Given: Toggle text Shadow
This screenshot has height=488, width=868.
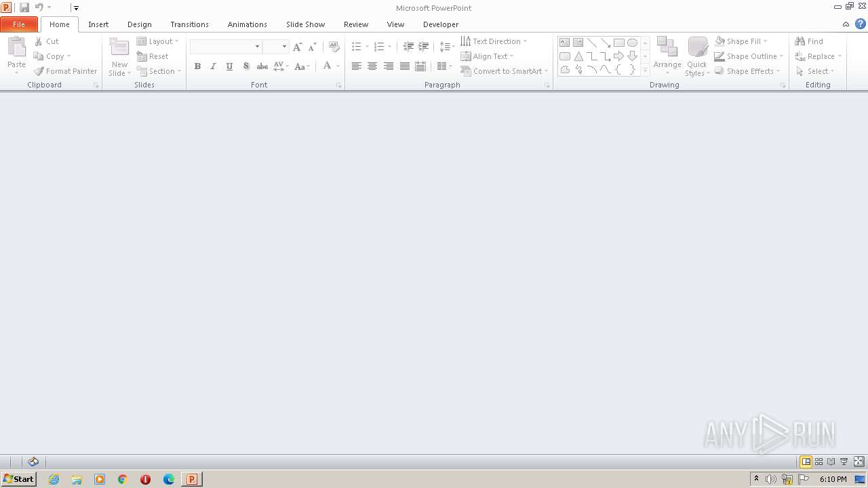Looking at the screenshot, I should (246, 66).
